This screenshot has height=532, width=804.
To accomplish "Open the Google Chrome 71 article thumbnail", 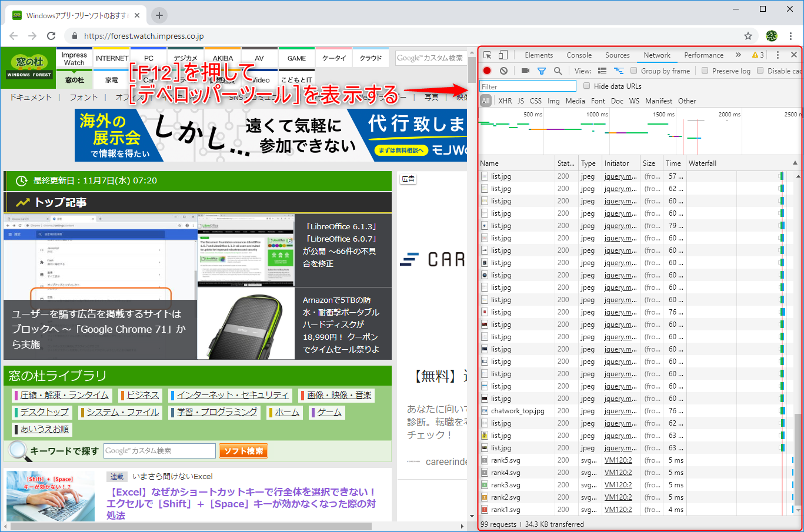I will tap(101, 287).
